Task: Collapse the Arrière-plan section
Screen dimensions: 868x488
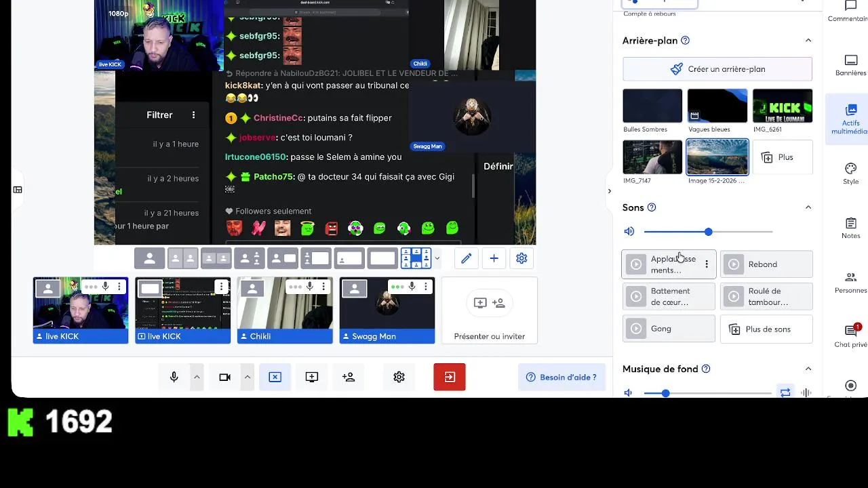Action: tap(808, 41)
